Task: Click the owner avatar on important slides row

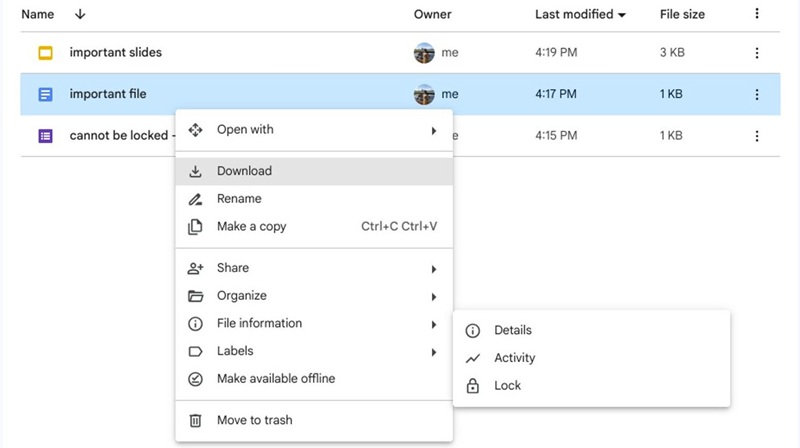Action: (x=424, y=53)
